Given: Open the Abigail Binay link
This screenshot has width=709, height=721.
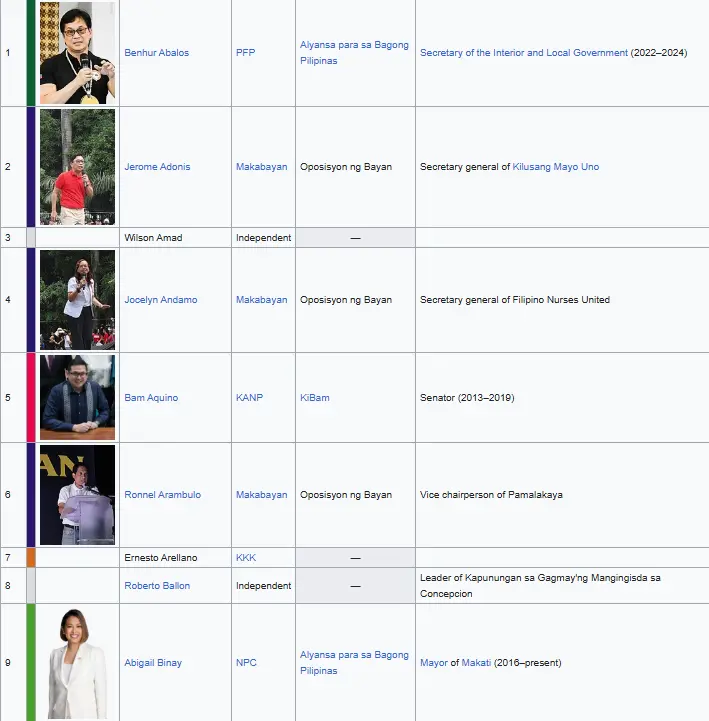Looking at the screenshot, I should coord(153,663).
